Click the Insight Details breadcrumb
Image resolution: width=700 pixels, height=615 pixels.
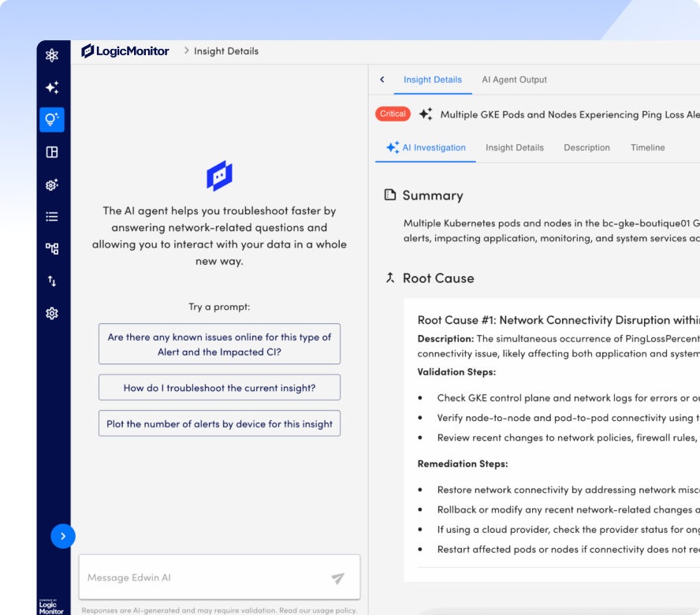225,51
